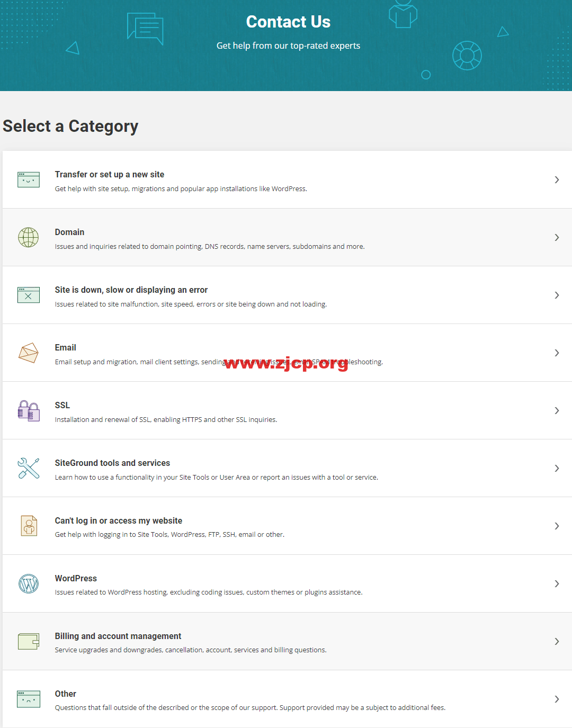Viewport: 572px width, 728px height.
Task: Open 'Transfer or set up a new site'
Action: (x=110, y=174)
